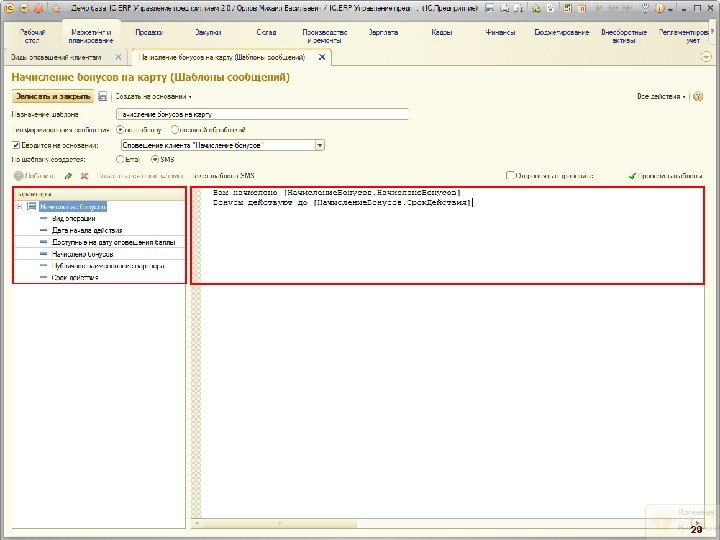Viewport: 720px width, 540px height.
Task: Click the help question mark icon
Action: (698, 97)
